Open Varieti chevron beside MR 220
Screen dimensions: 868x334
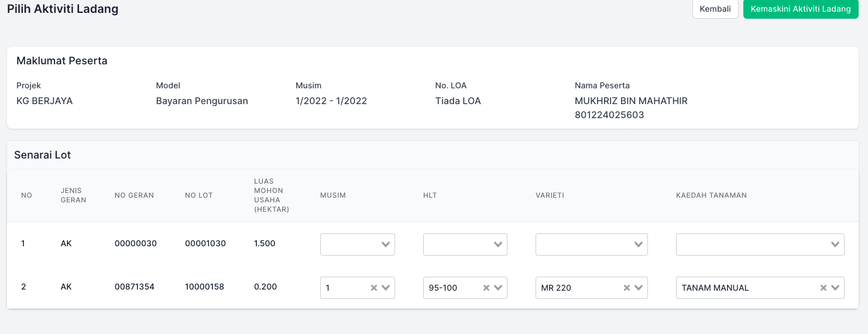pyautogui.click(x=639, y=288)
